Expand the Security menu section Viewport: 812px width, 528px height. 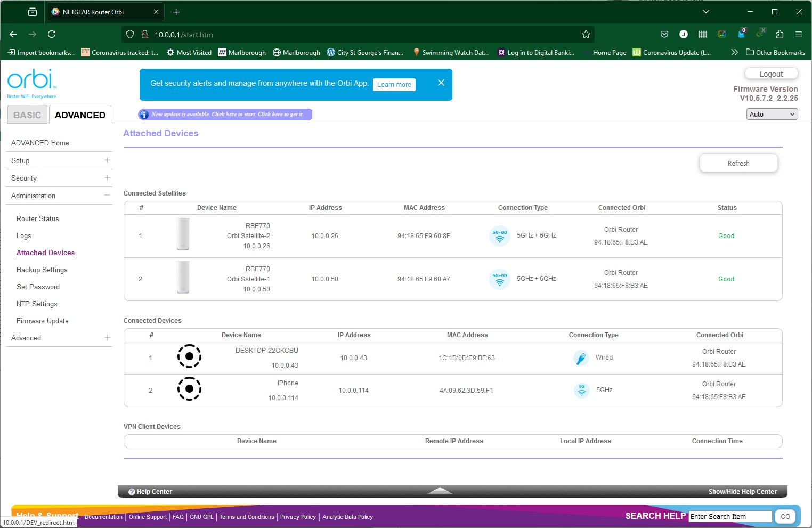click(x=107, y=178)
